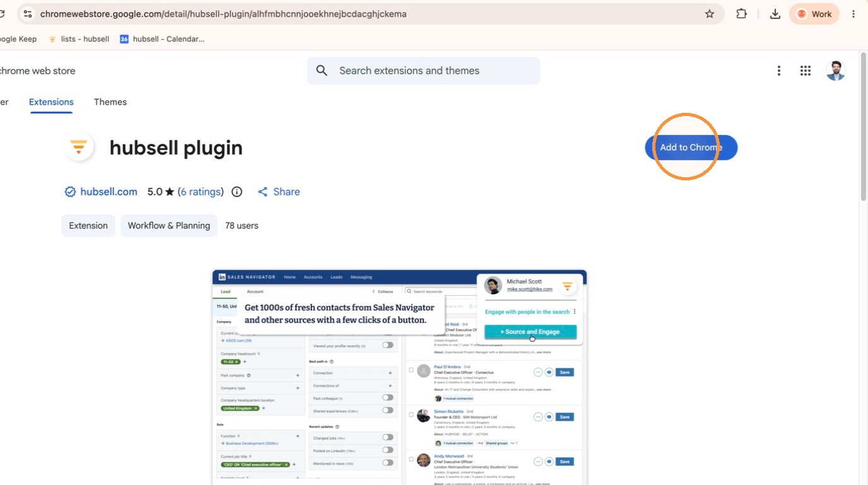Open the Sales Navigator screenshot thumbnail
This screenshot has width=868, height=485.
399,377
